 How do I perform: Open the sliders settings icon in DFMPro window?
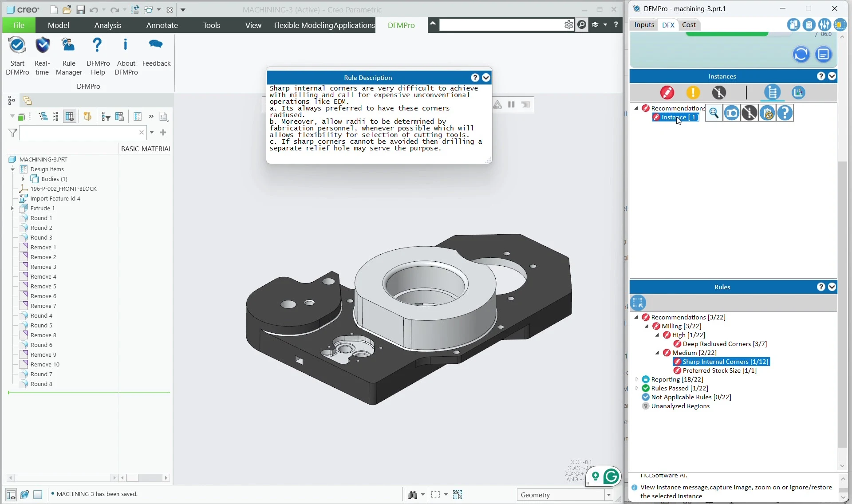[x=824, y=25]
